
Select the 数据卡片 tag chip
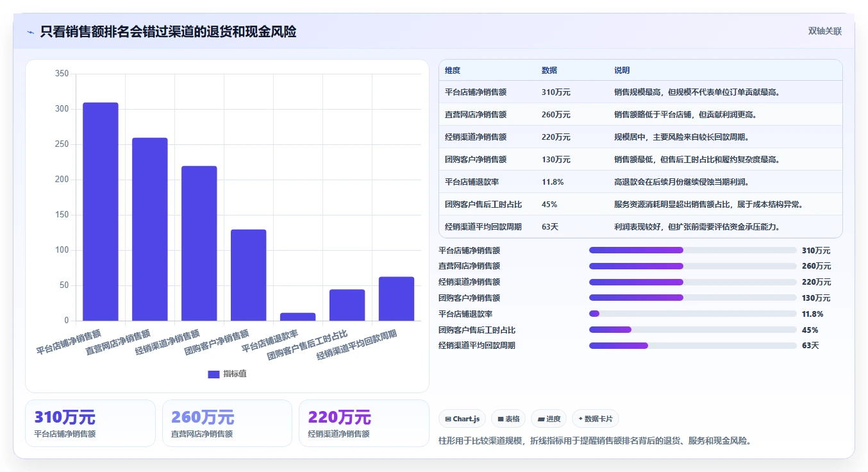596,419
